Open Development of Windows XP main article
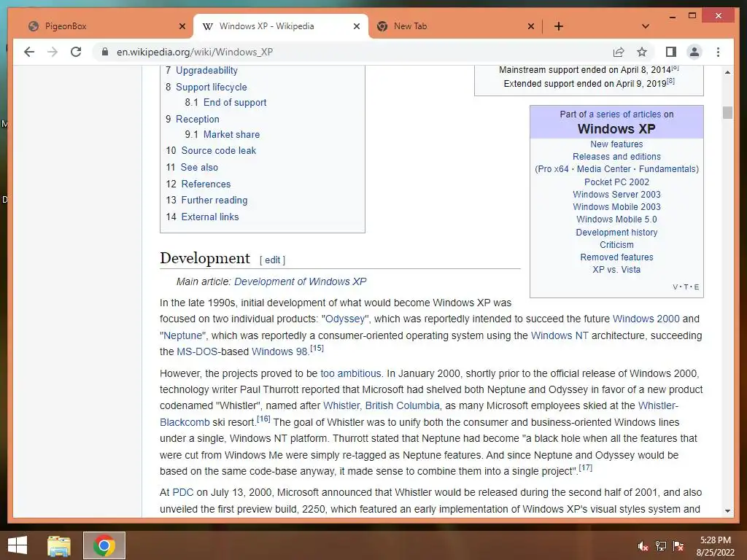This screenshot has width=747, height=560. pos(301,281)
